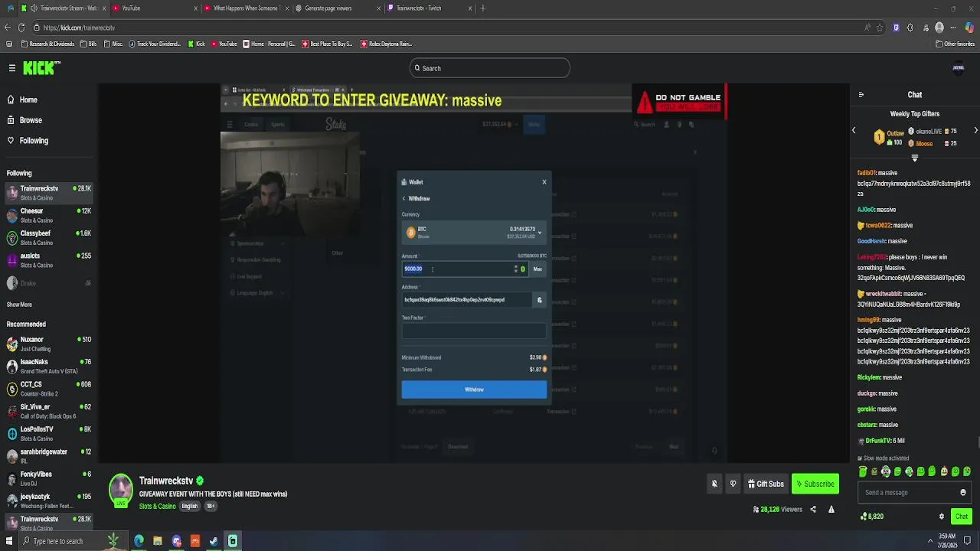Open chat settings with the gear icon

942,517
